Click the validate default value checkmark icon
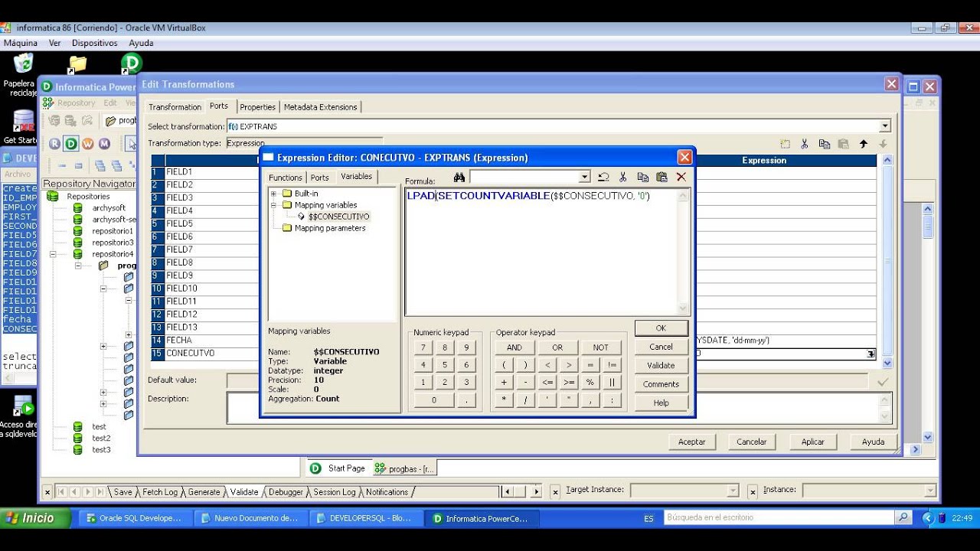The height and width of the screenshot is (551, 980). pyautogui.click(x=883, y=381)
